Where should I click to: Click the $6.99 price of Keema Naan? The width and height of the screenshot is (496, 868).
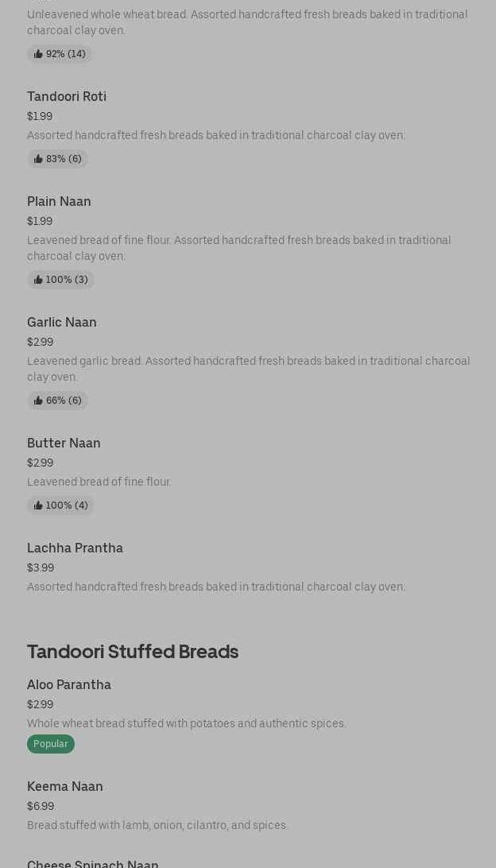[41, 806]
